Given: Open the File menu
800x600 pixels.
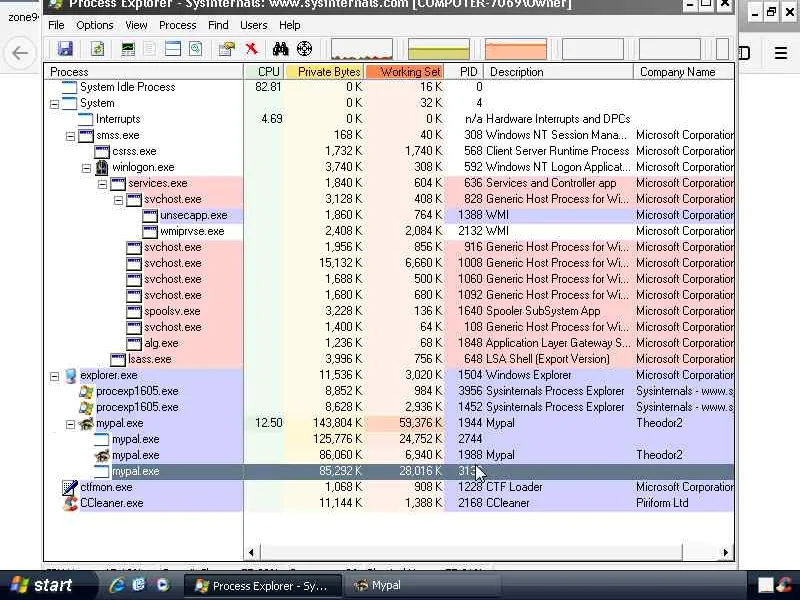Looking at the screenshot, I should pyautogui.click(x=56, y=25).
